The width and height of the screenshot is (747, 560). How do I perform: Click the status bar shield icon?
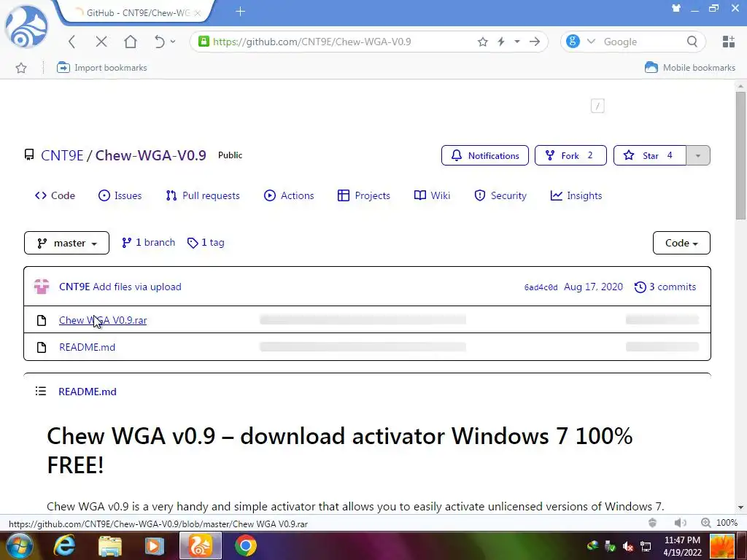(x=653, y=523)
